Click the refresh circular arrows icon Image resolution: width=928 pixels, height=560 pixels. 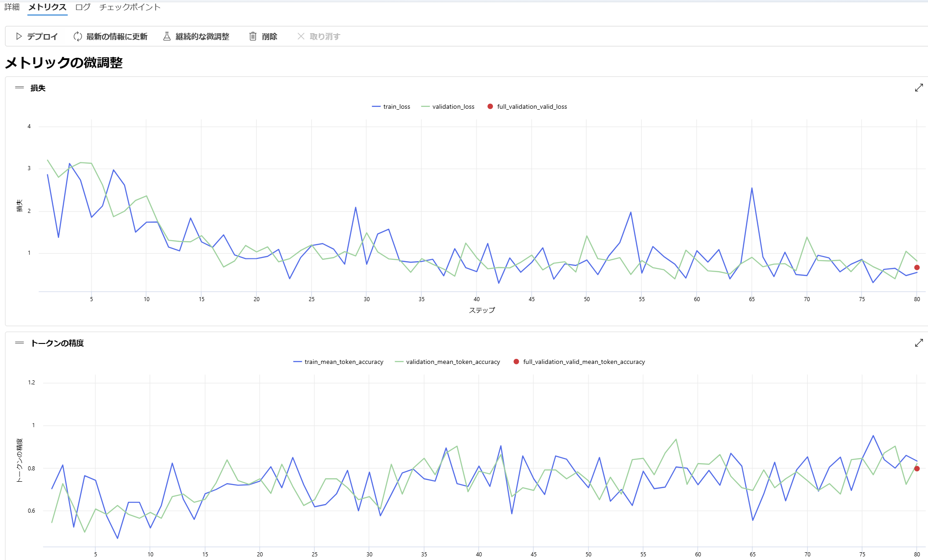pos(78,36)
